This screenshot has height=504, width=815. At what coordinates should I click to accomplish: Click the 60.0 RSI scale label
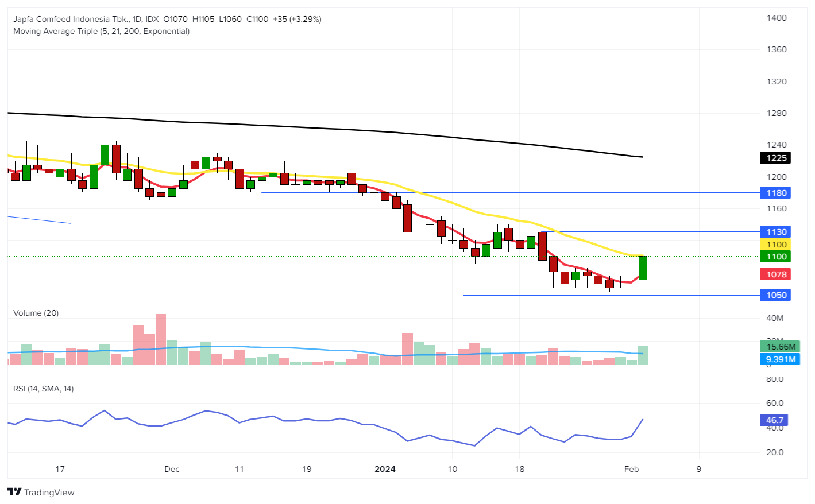click(775, 403)
